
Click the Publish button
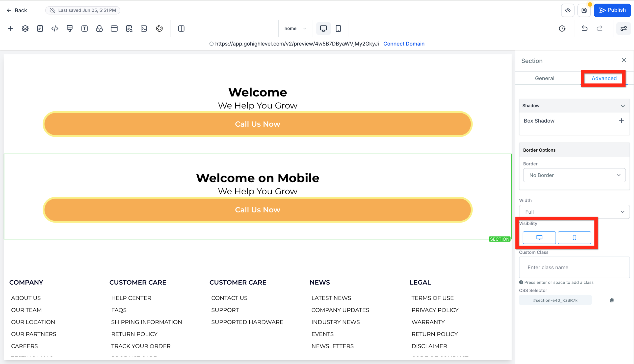(612, 10)
